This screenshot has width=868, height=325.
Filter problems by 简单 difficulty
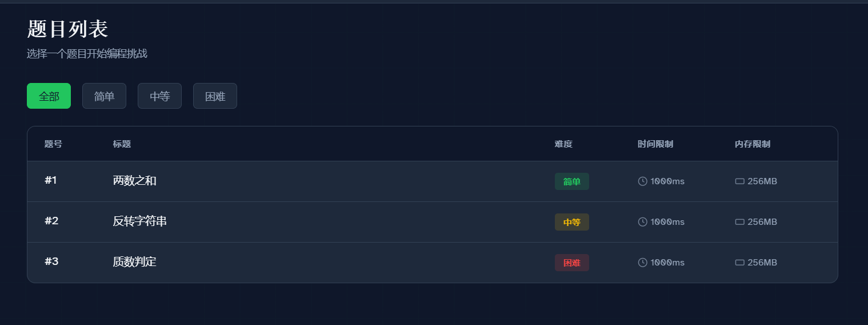[104, 96]
